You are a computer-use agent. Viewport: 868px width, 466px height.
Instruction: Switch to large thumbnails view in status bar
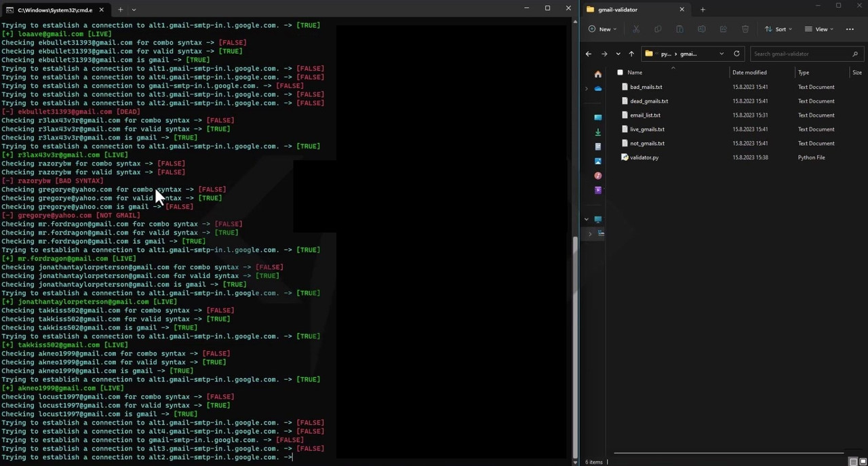point(861,462)
